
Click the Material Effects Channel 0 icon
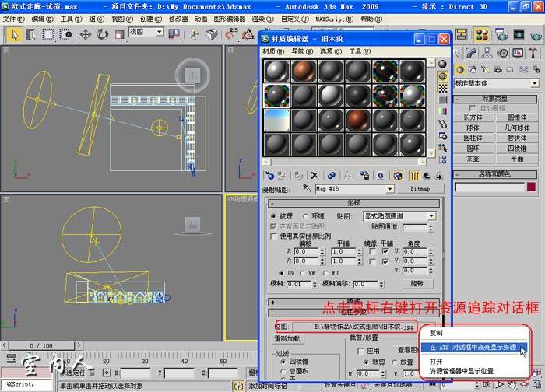coord(381,175)
